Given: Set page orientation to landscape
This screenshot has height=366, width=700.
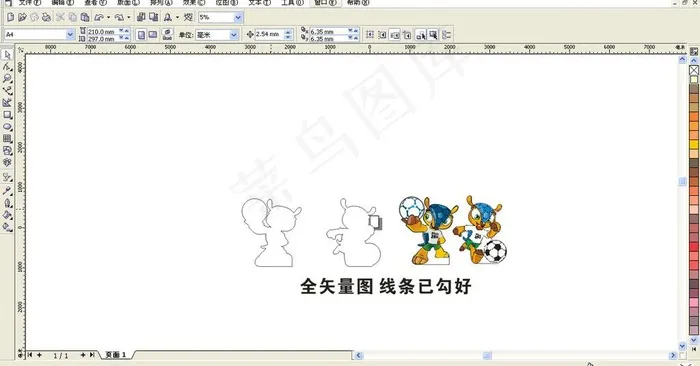Looking at the screenshot, I should coord(153,34).
